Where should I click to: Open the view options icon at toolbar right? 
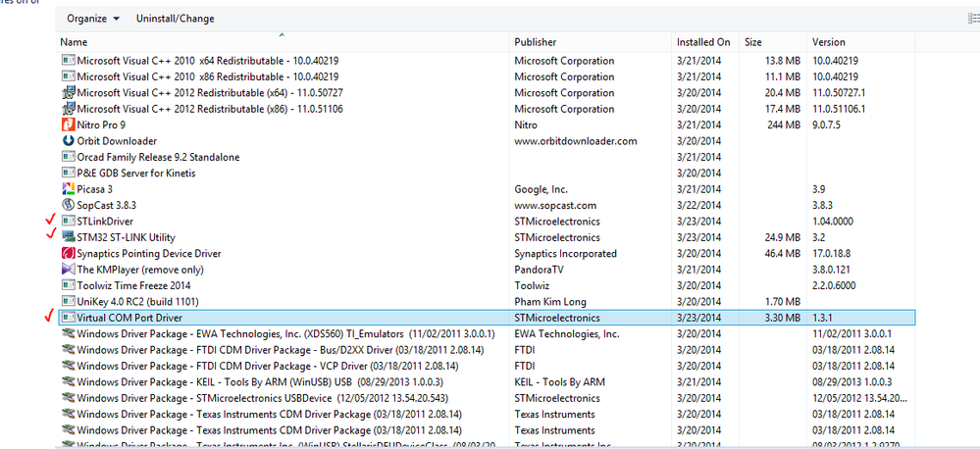(973, 19)
